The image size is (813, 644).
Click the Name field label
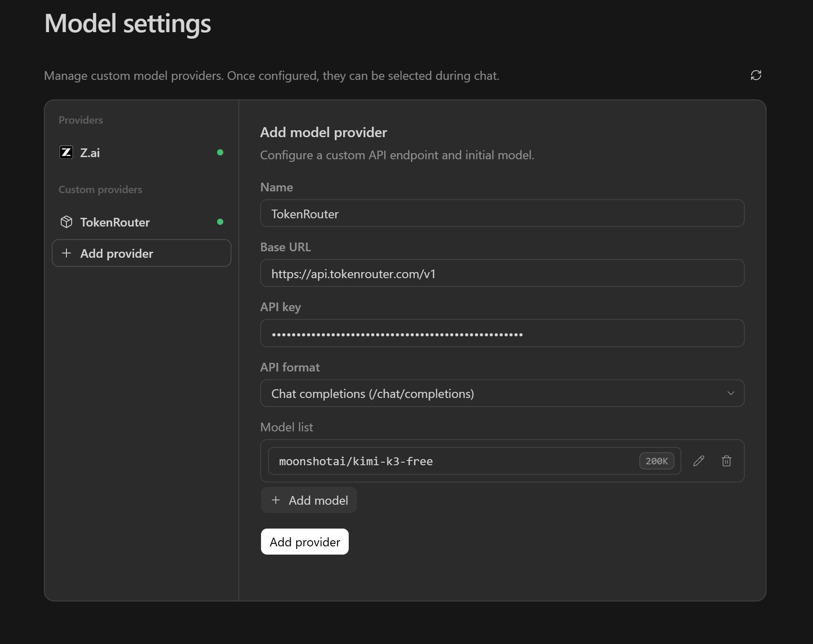[x=277, y=187]
